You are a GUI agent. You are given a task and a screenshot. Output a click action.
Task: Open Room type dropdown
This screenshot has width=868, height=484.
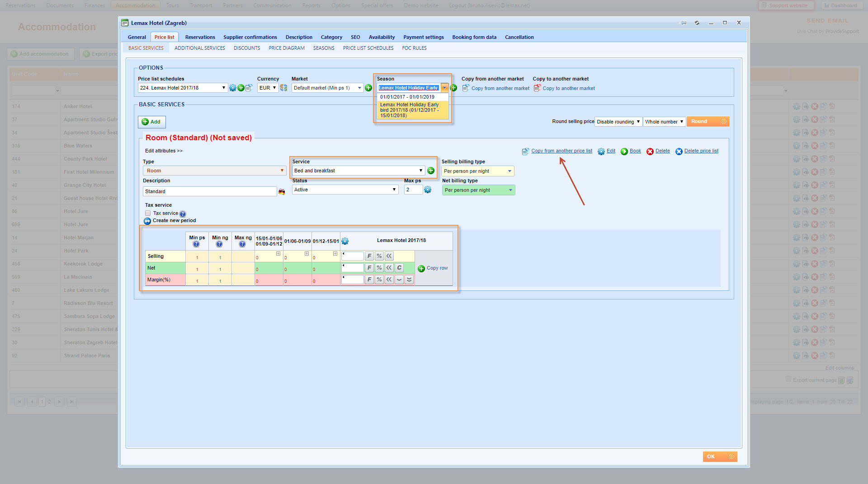point(215,171)
